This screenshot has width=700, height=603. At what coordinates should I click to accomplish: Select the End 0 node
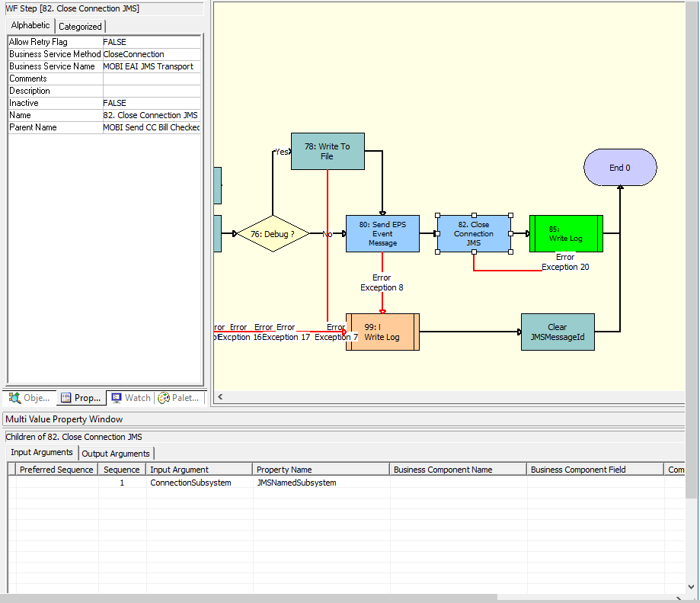620,168
